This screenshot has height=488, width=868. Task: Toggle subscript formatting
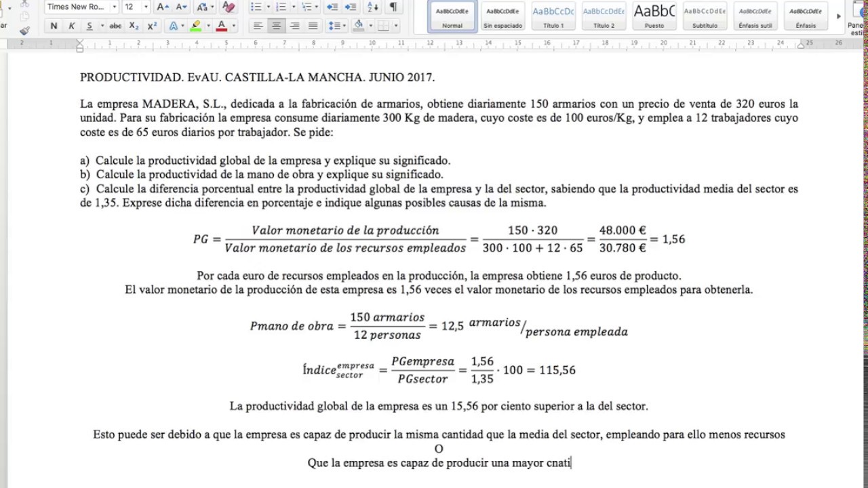134,26
